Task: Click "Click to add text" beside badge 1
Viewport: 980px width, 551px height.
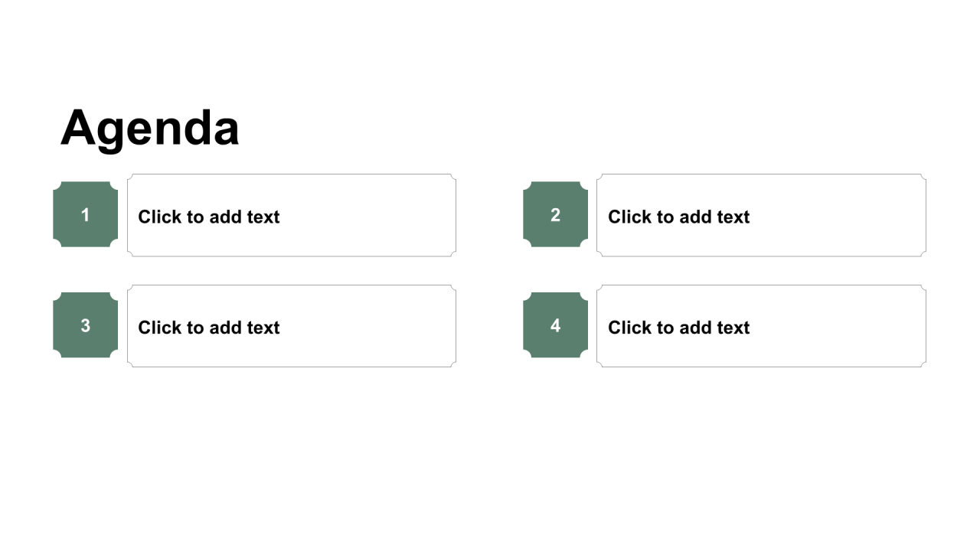Action: click(x=209, y=217)
